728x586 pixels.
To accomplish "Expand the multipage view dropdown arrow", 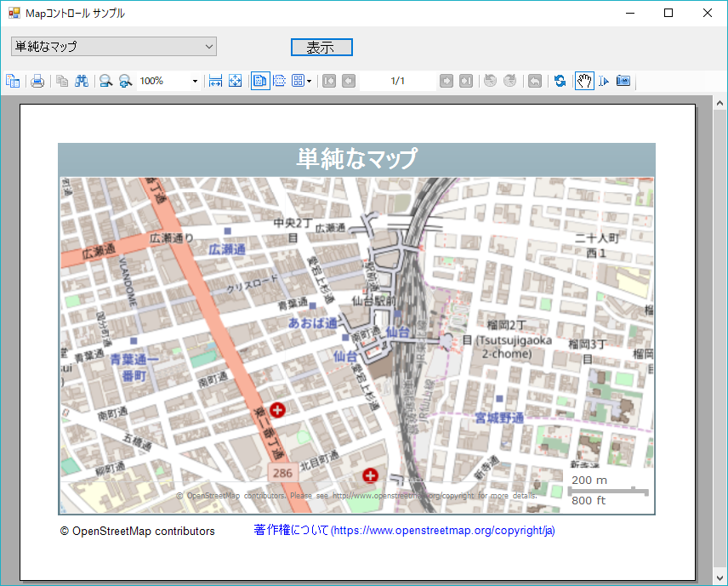I will (310, 82).
